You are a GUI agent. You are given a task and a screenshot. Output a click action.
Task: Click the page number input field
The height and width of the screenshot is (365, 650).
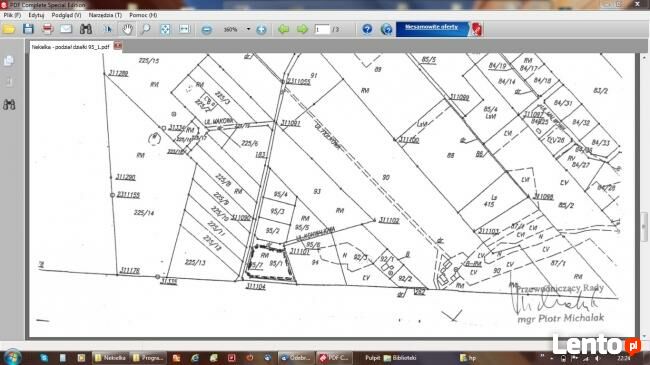pos(322,29)
